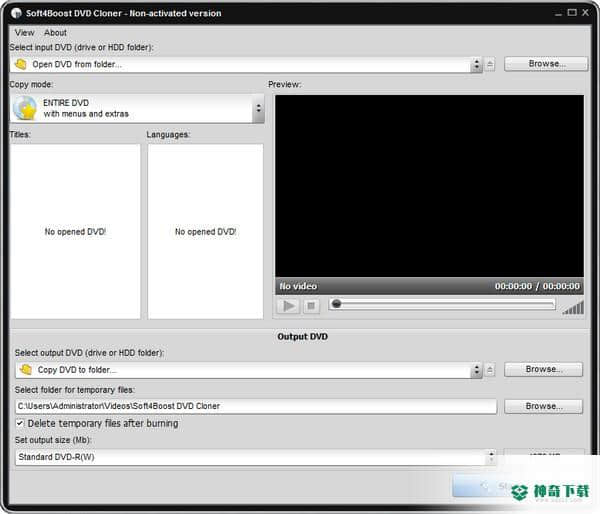Close the DVD Cloner window
This screenshot has height=514, width=600.
[x=585, y=13]
